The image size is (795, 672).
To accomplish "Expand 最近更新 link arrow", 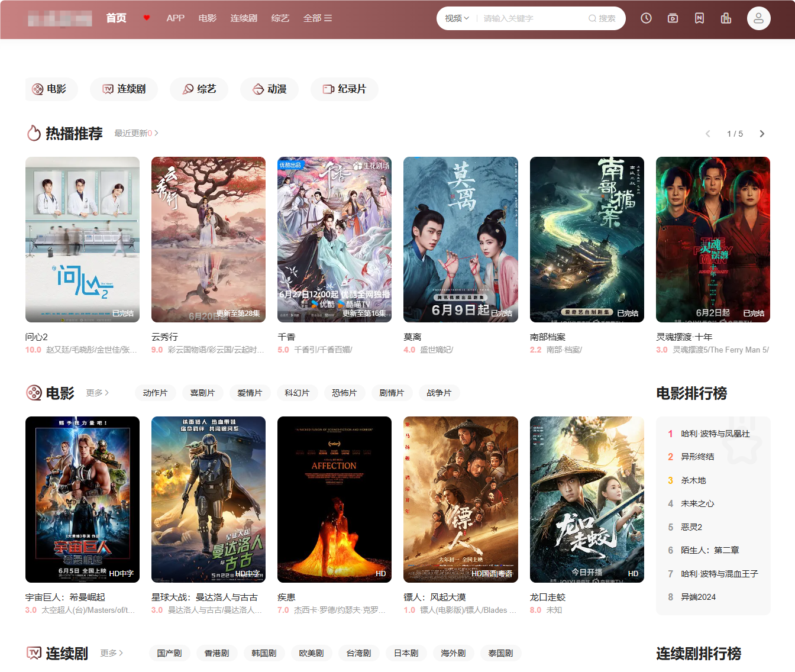I will 156,133.
